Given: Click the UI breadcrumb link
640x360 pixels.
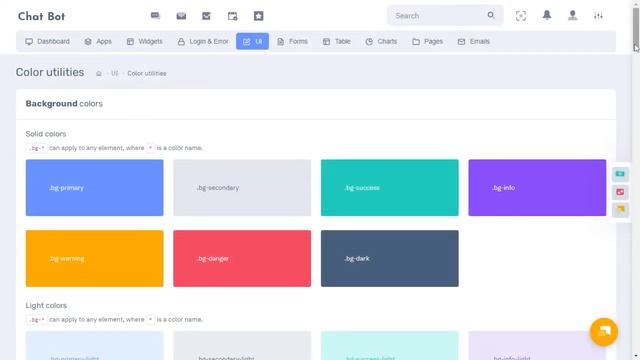Looking at the screenshot, I should pos(114,73).
